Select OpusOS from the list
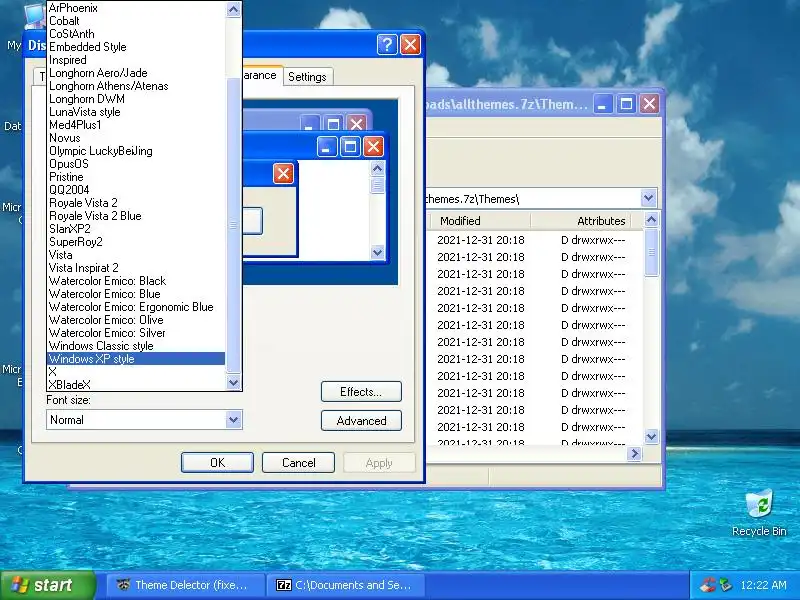This screenshot has width=800, height=600. (136, 164)
